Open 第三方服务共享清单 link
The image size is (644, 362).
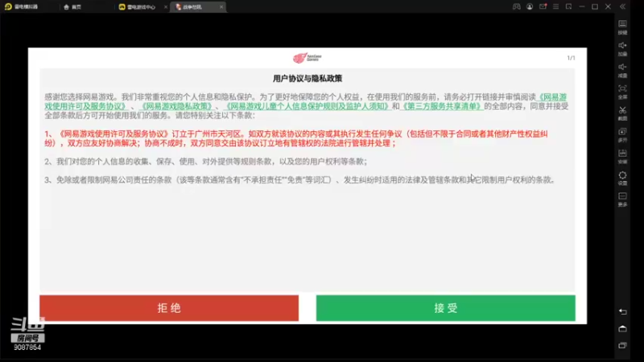pos(441,106)
